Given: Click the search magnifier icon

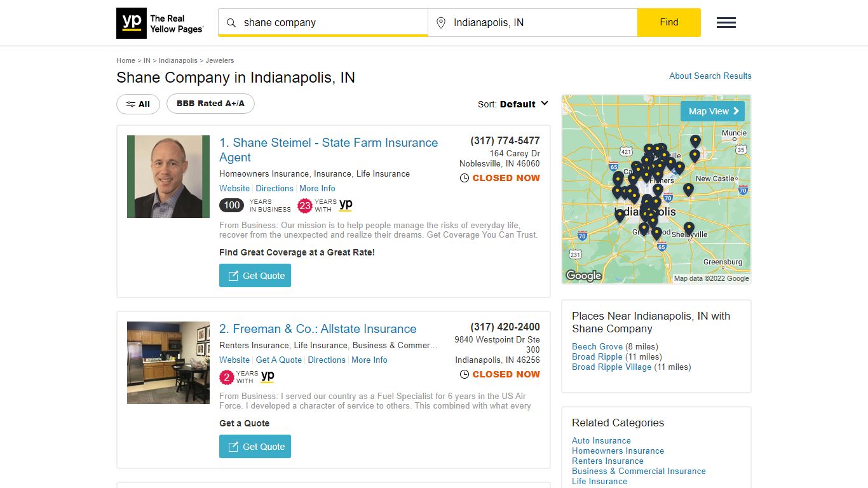Looking at the screenshot, I should (231, 23).
